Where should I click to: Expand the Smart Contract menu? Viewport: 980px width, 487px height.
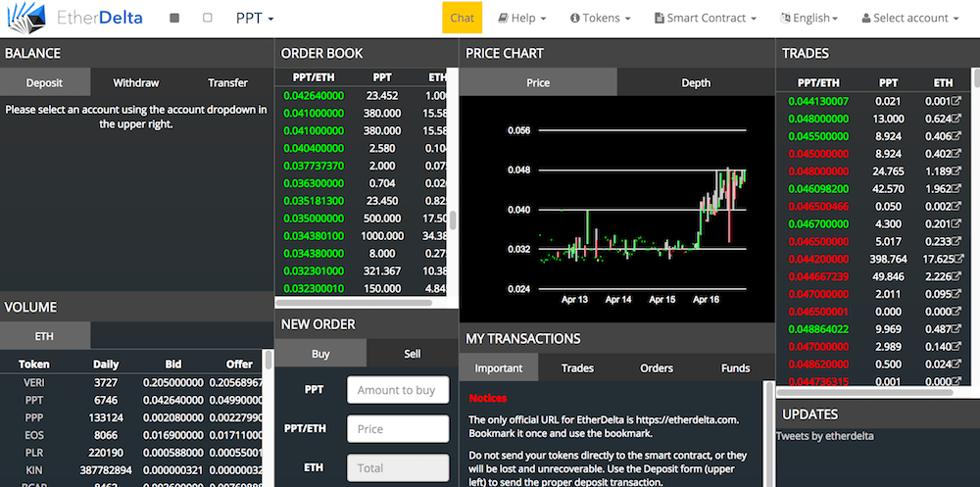pos(706,19)
